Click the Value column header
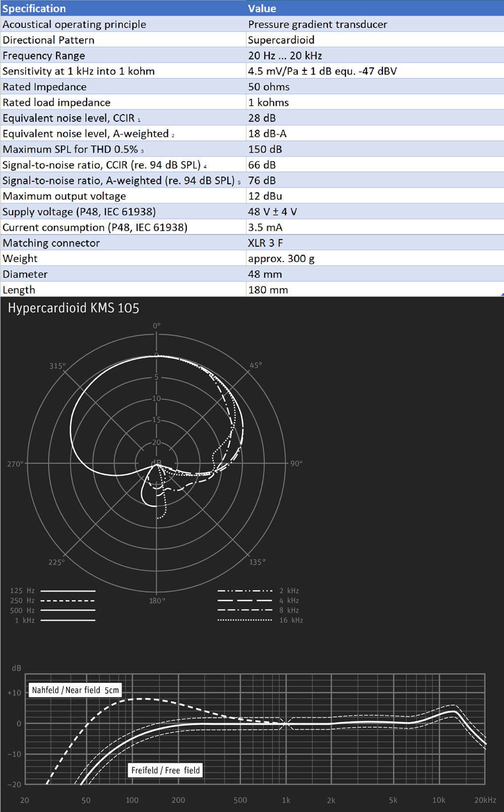The image size is (504, 812). click(262, 8)
